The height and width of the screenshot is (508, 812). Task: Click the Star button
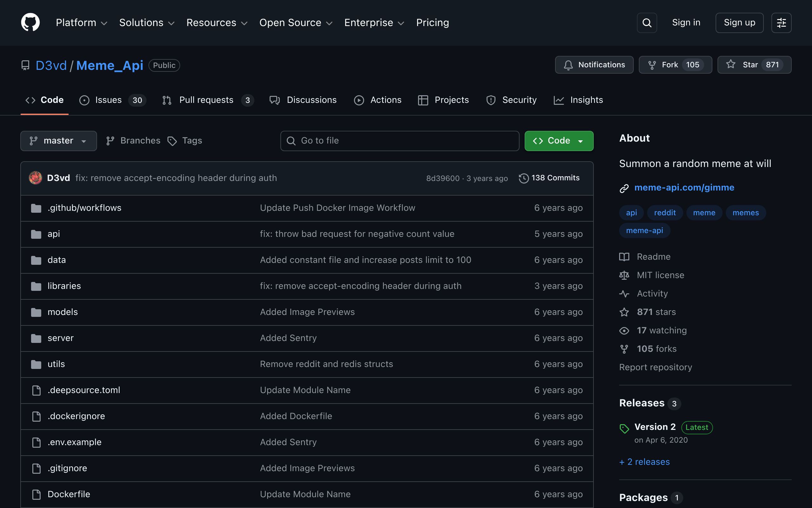click(x=754, y=64)
